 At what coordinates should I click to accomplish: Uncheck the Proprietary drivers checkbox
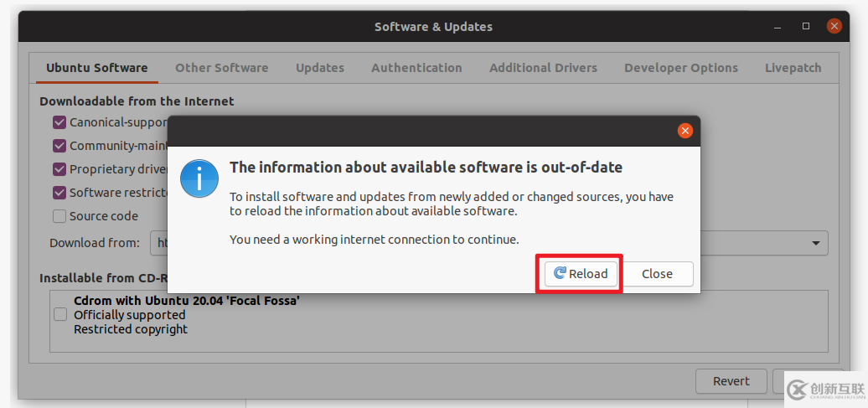[x=59, y=169]
